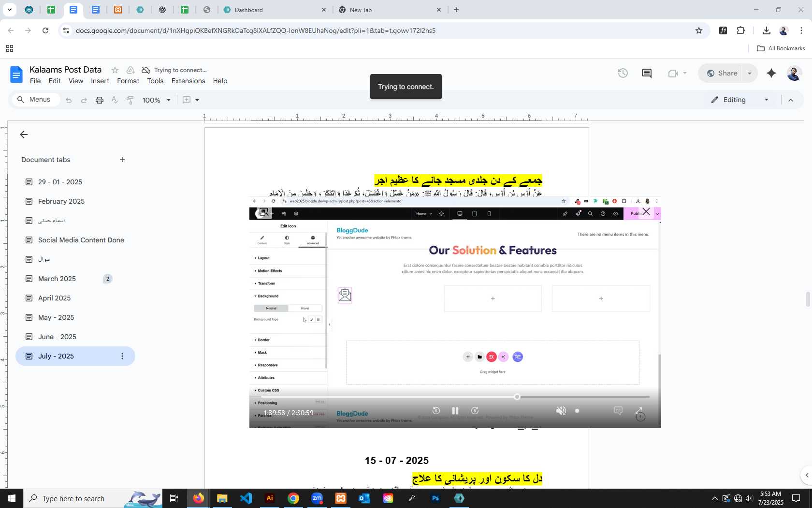This screenshot has width=812, height=508.
Task: Click the March 2025 subtab count badge
Action: tap(108, 279)
